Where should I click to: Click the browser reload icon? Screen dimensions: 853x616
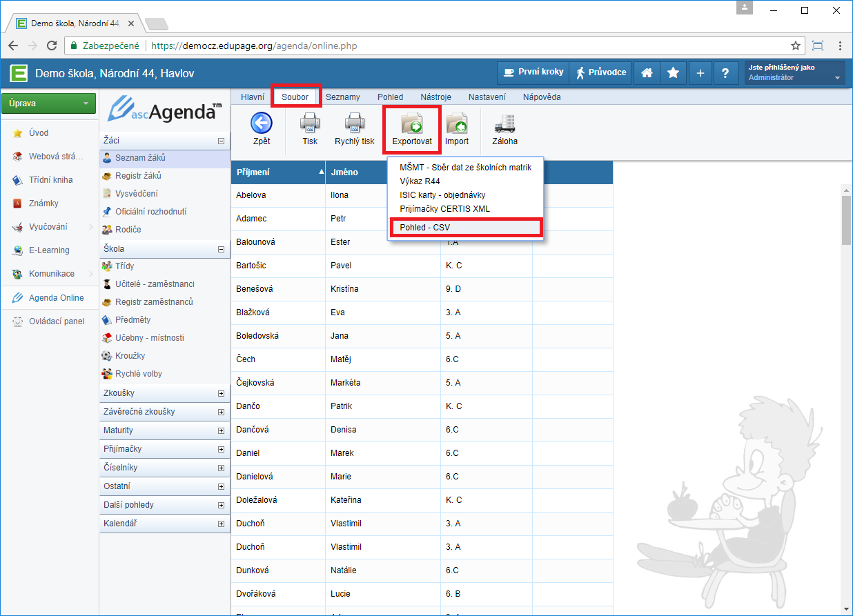point(51,46)
